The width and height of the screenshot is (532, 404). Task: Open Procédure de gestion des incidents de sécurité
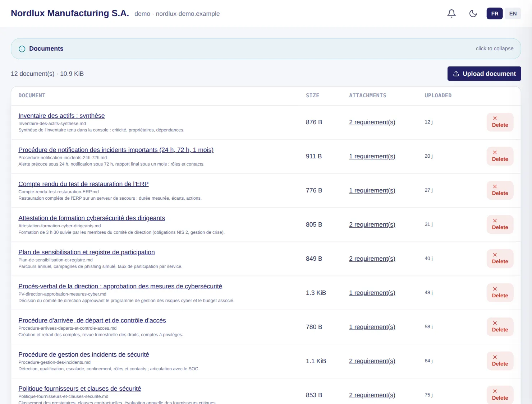click(84, 354)
